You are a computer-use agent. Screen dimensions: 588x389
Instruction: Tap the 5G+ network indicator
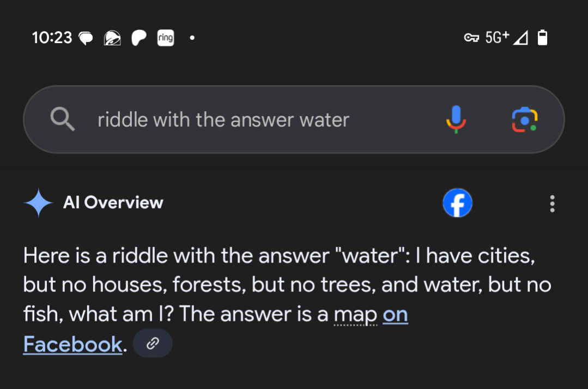point(497,37)
